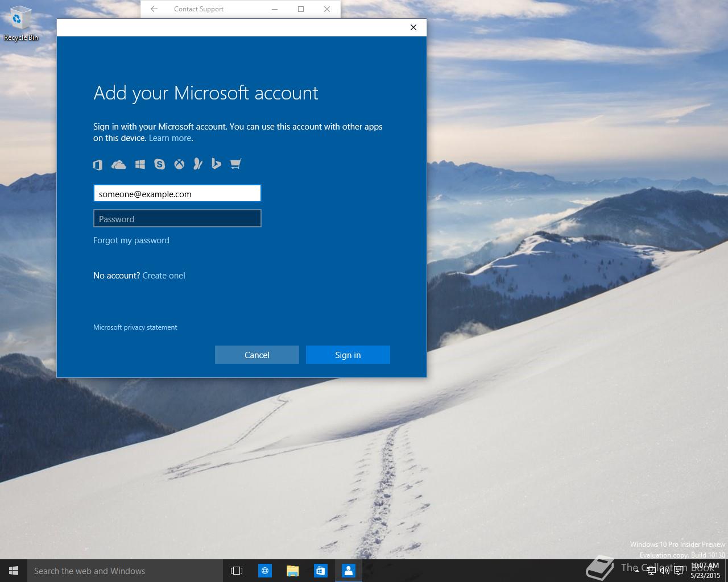This screenshot has width=728, height=582.
Task: Show hidden system tray icons
Action: (637, 571)
